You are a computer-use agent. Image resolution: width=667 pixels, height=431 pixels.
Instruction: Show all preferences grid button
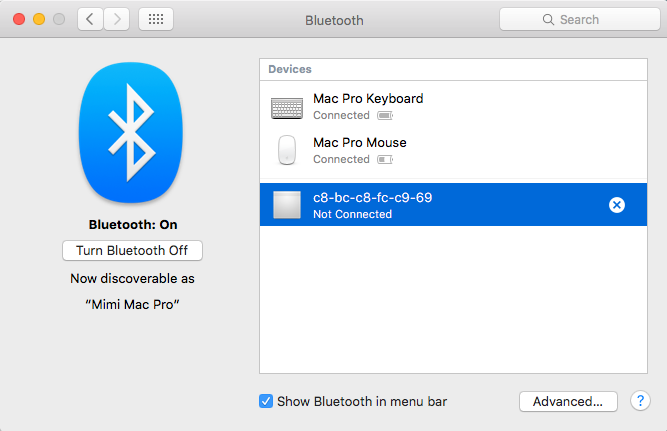(156, 19)
